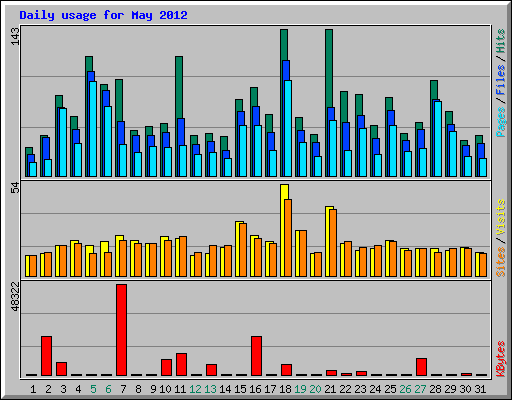Click the cyan Pages bar for day 5
Screen dimensions: 512x400
(93, 129)
